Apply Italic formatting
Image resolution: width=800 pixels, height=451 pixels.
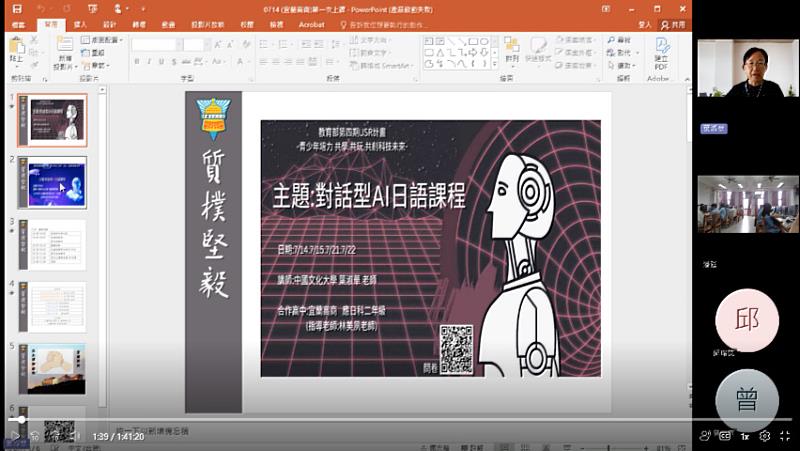pyautogui.click(x=149, y=62)
